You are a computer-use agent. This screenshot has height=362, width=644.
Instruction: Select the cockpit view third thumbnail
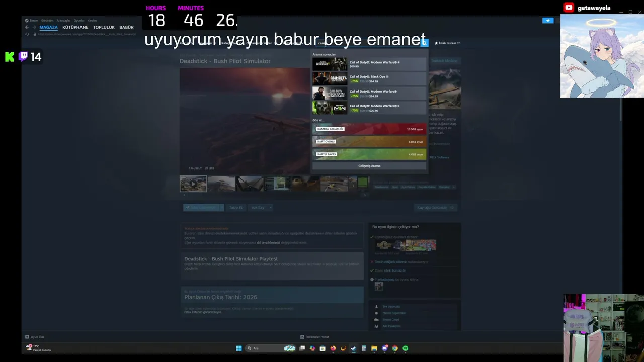[250, 184]
